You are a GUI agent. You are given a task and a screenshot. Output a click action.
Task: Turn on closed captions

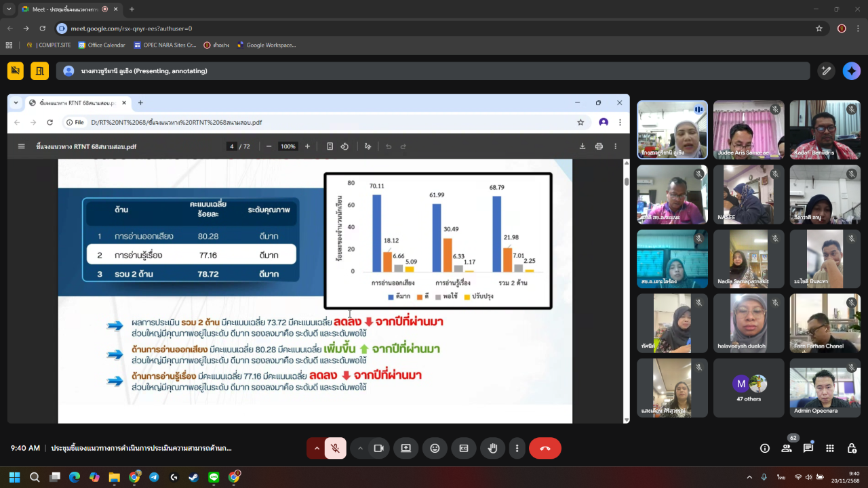[x=464, y=448]
